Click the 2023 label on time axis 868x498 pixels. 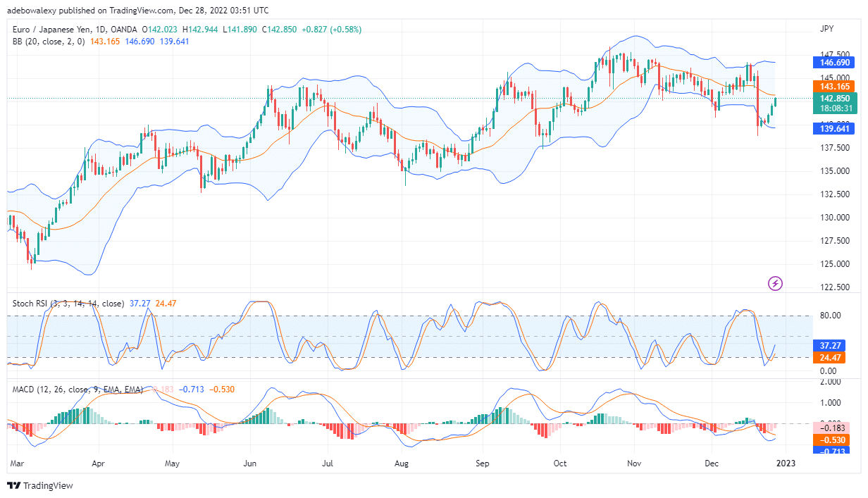[786, 463]
